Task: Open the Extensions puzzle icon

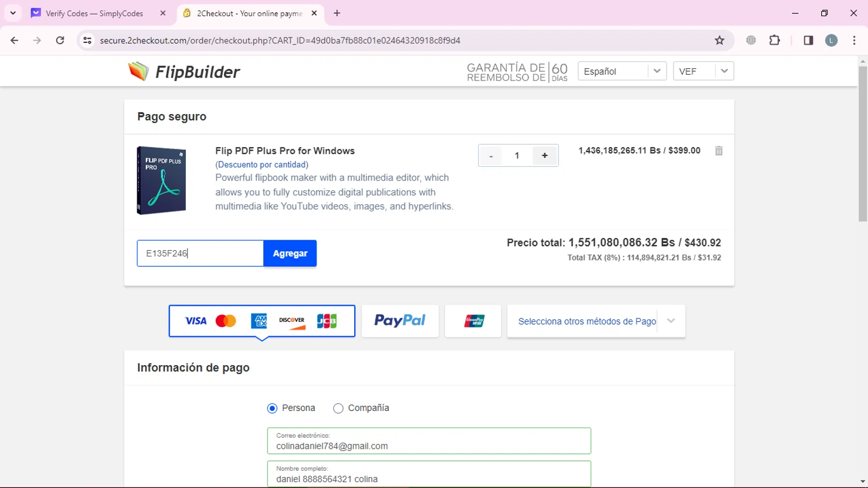Action: pyautogui.click(x=774, y=41)
